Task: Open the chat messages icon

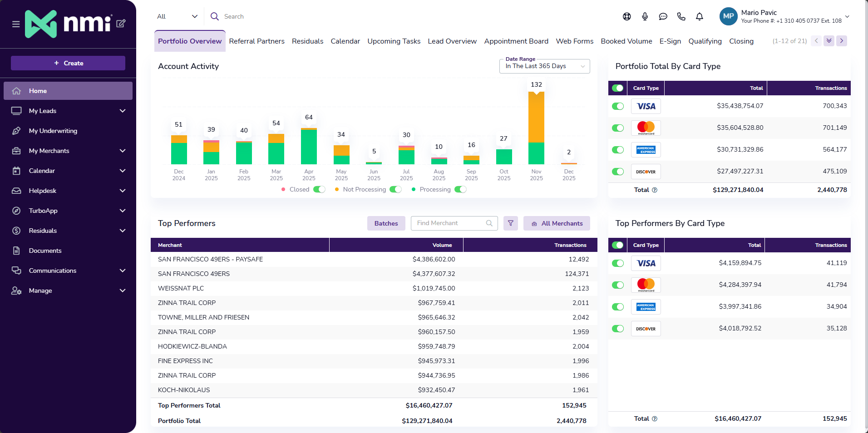Action: coord(663,16)
